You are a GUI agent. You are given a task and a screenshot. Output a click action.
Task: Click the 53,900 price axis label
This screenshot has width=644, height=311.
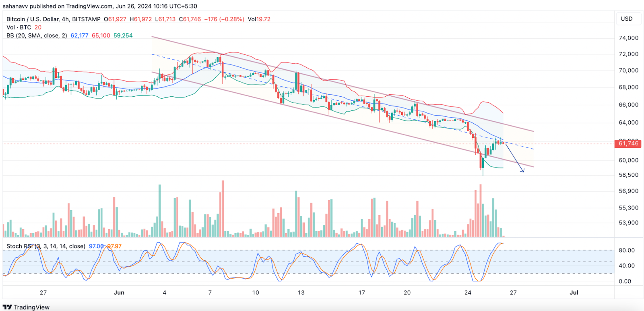click(628, 222)
